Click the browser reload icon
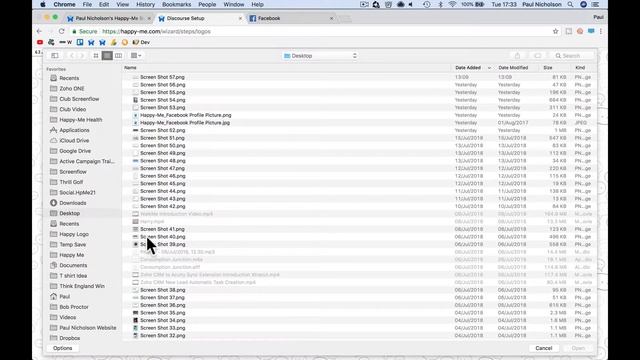Viewport: 640px width, 360px height. (x=62, y=31)
